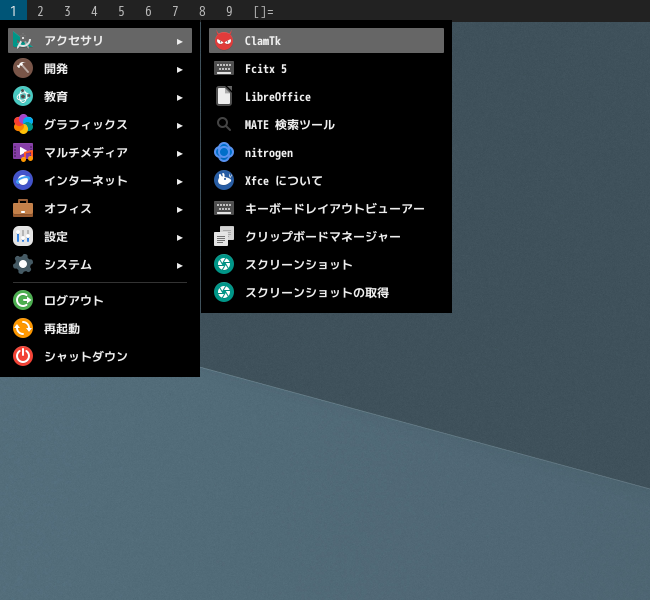
Task: Open スクリーンショットの取得 entry
Action: click(x=326, y=292)
